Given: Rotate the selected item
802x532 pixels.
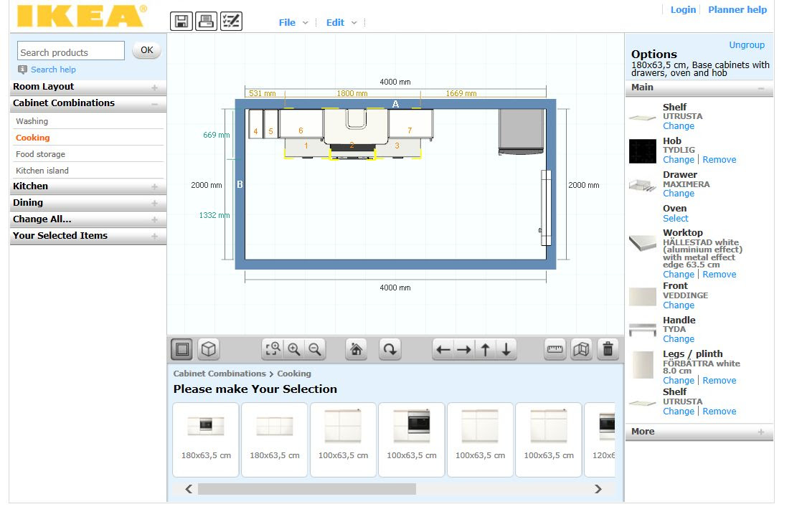Looking at the screenshot, I should [390, 350].
